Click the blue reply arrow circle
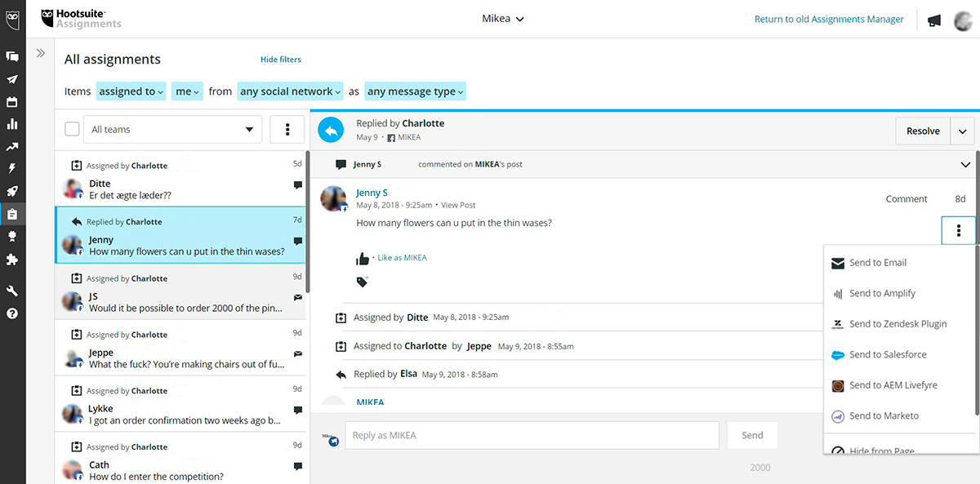 click(331, 131)
